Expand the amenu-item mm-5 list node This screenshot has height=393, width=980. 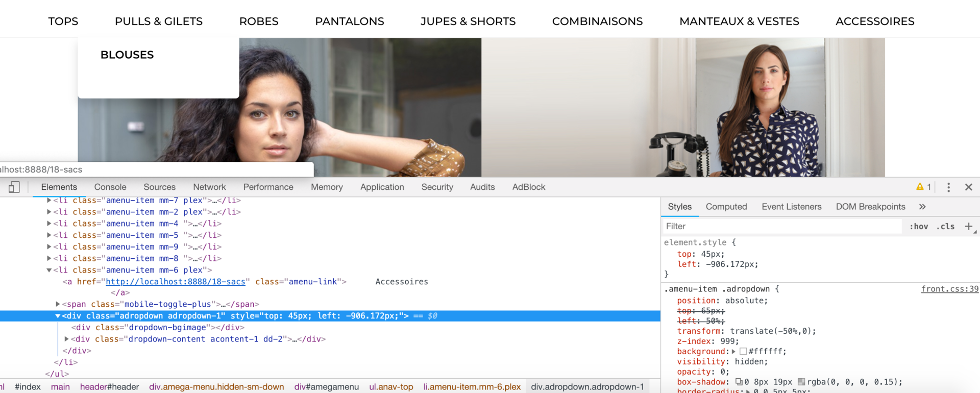[49, 235]
